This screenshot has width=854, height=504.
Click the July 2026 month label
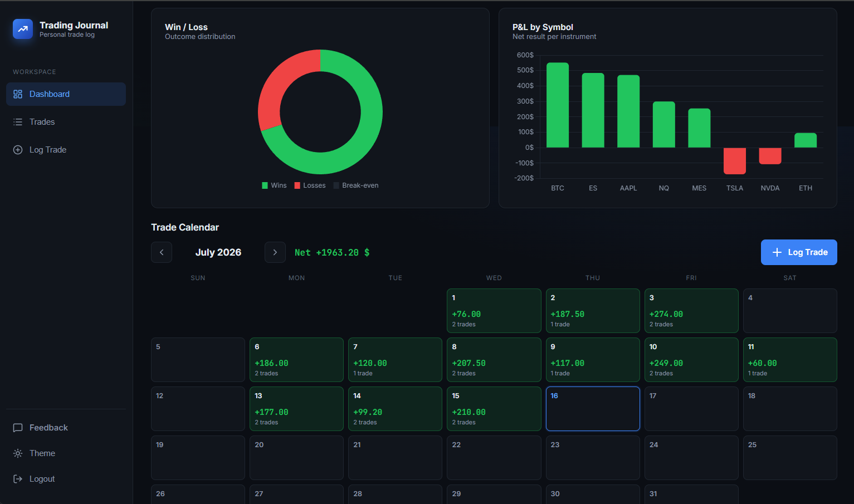[218, 252]
